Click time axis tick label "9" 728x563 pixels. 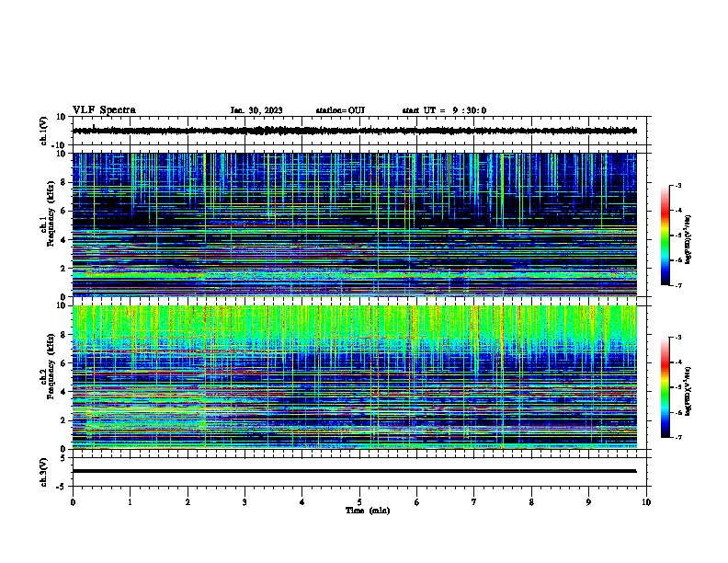click(x=588, y=502)
